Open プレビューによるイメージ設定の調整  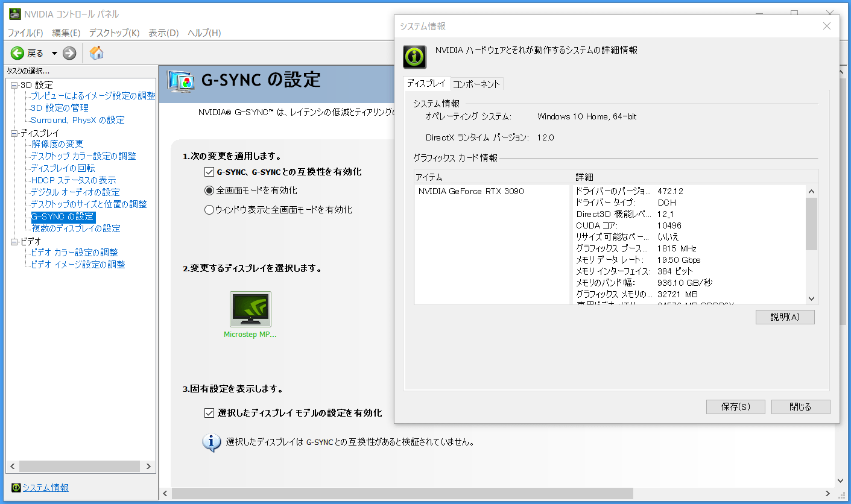[93, 96]
